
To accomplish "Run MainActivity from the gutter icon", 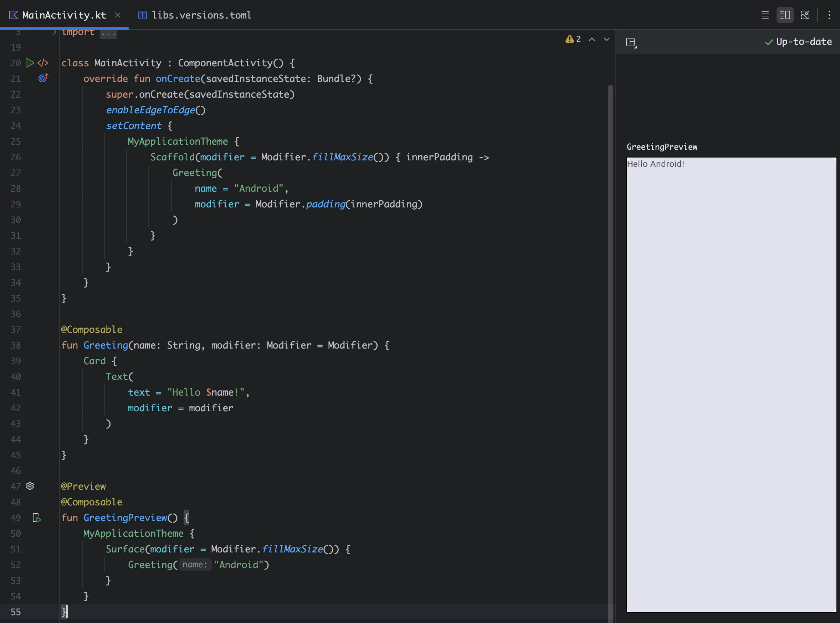I will pyautogui.click(x=30, y=63).
